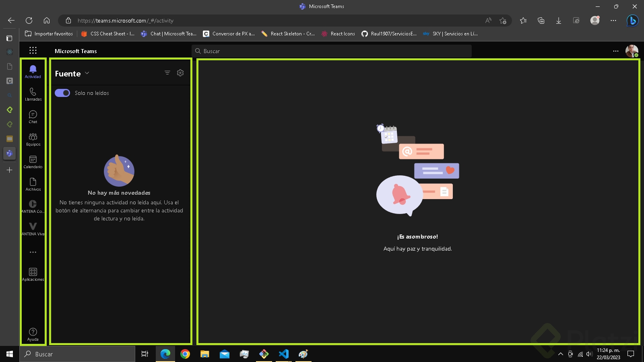Go to Equipos in the sidebar
The height and width of the screenshot is (362, 644).
pos(33,139)
